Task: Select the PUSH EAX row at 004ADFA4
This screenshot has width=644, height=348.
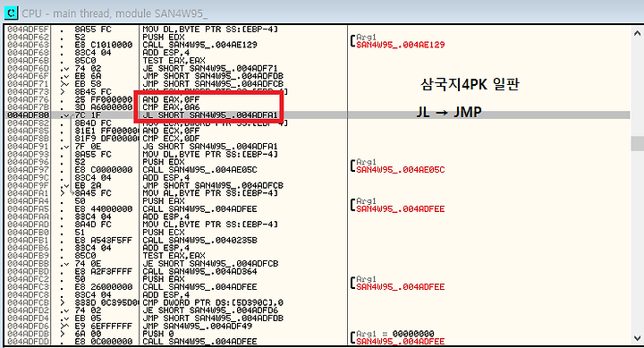Action: 164,201
